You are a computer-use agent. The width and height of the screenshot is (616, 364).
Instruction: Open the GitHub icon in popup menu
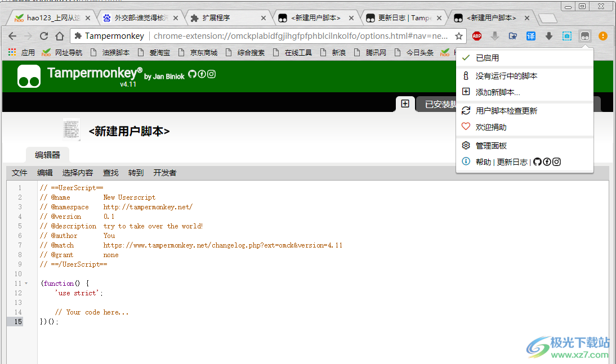click(537, 162)
